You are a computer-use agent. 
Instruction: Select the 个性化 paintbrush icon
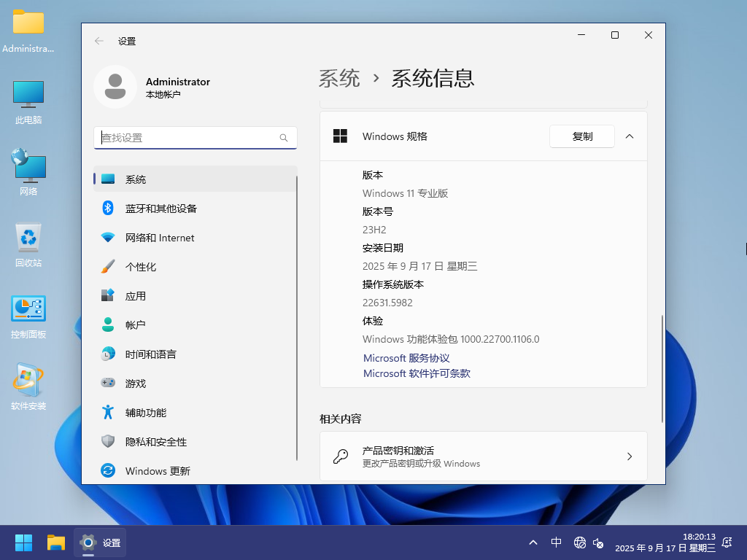pos(108,267)
